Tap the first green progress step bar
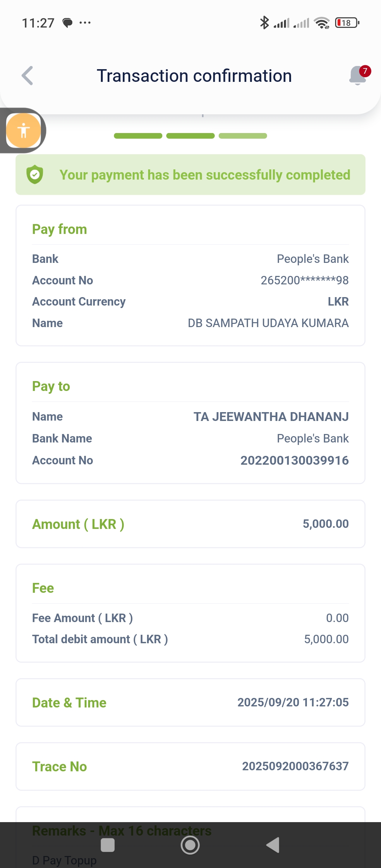 click(x=138, y=136)
